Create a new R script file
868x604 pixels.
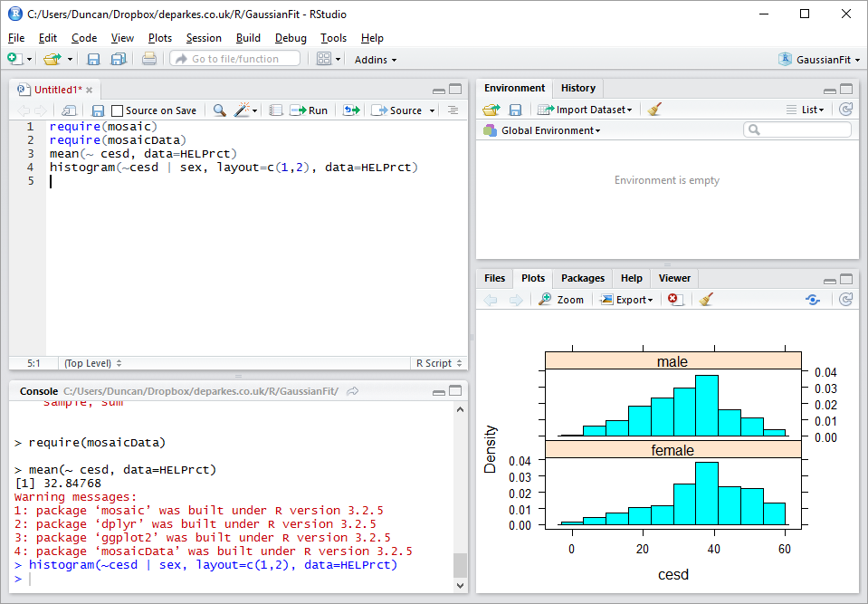tap(14, 59)
